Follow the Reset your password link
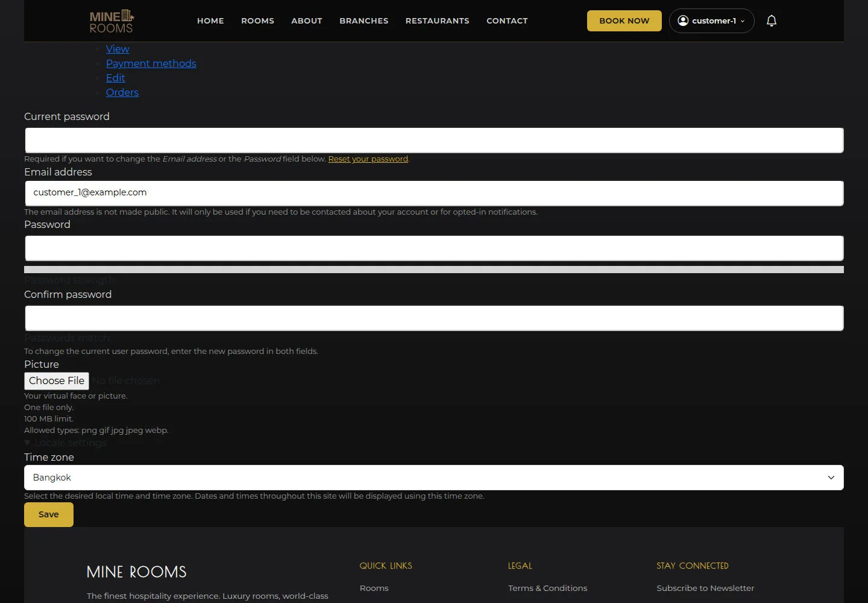868x603 pixels. (x=368, y=159)
